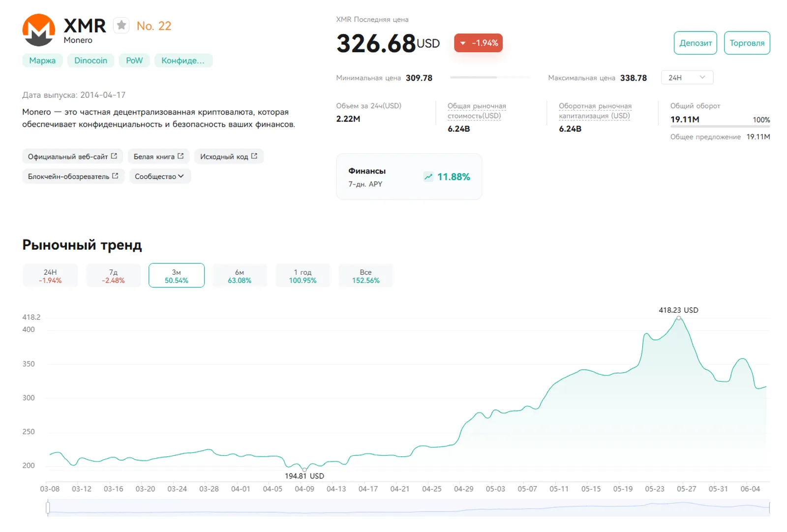Open external icon on Официальный веб-сайт
This screenshot has height=532, width=787.
click(x=114, y=156)
